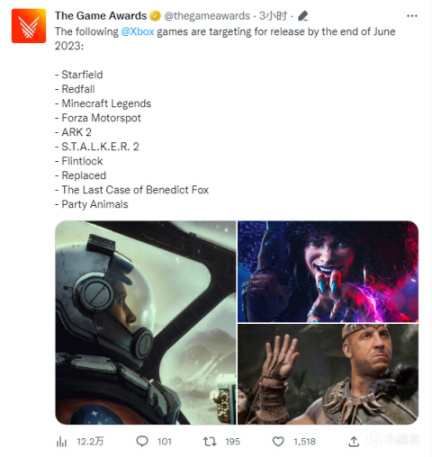Open the @thegameawards handle link

click(207, 16)
